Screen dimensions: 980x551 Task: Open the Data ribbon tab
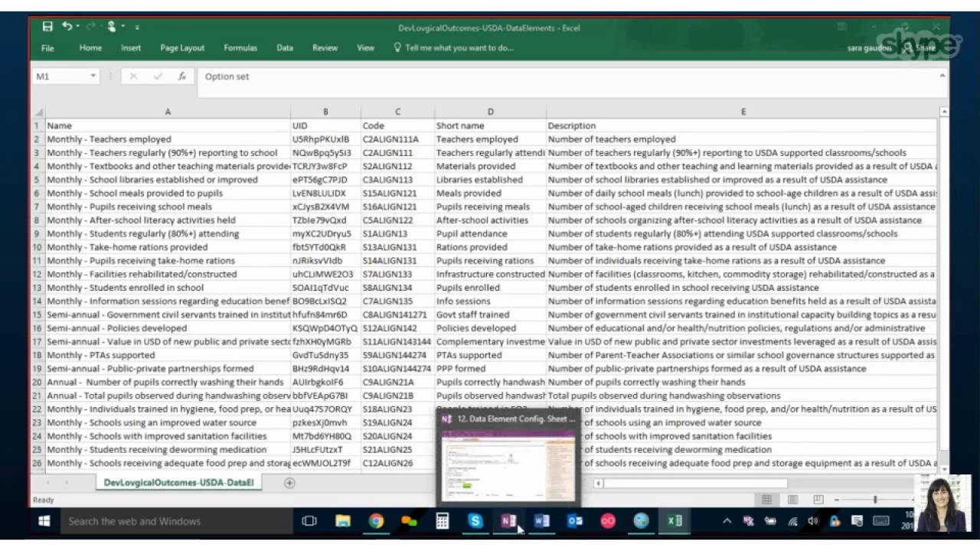(285, 47)
